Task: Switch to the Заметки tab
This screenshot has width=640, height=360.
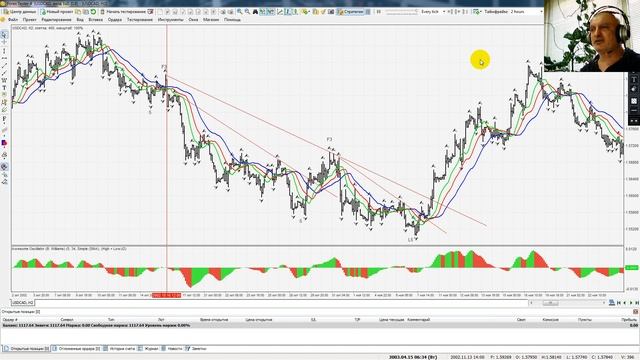Action: pos(196,349)
